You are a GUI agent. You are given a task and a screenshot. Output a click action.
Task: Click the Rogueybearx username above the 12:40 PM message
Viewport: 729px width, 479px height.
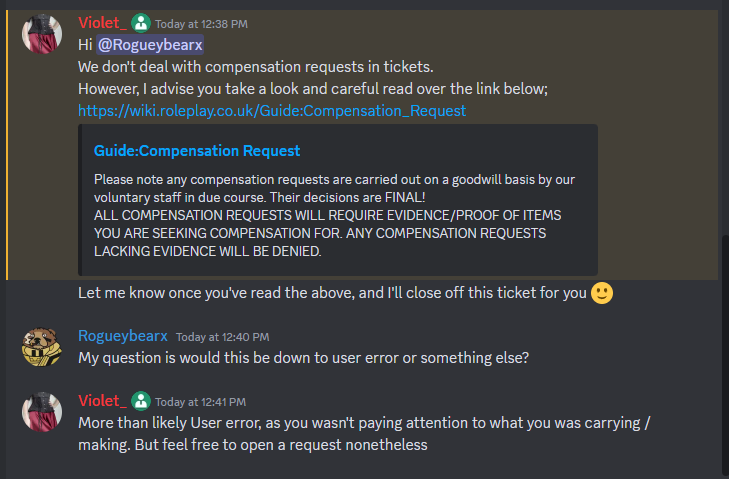pyautogui.click(x=122, y=336)
